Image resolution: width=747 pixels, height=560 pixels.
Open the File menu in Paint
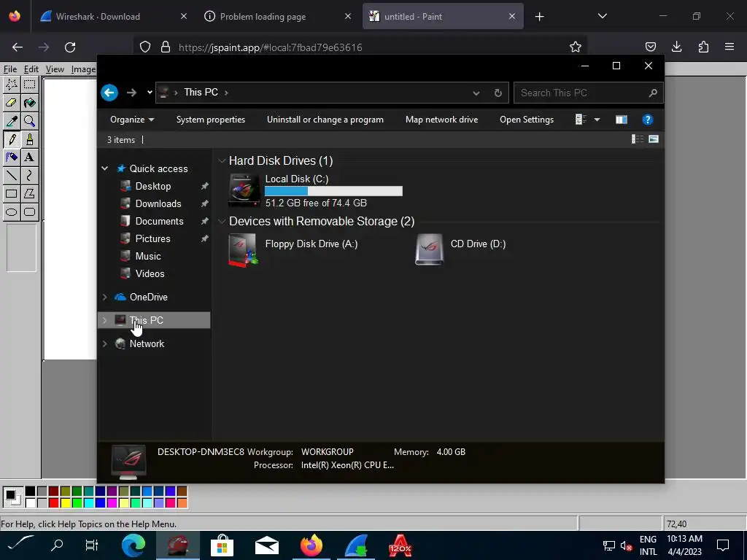(x=10, y=69)
